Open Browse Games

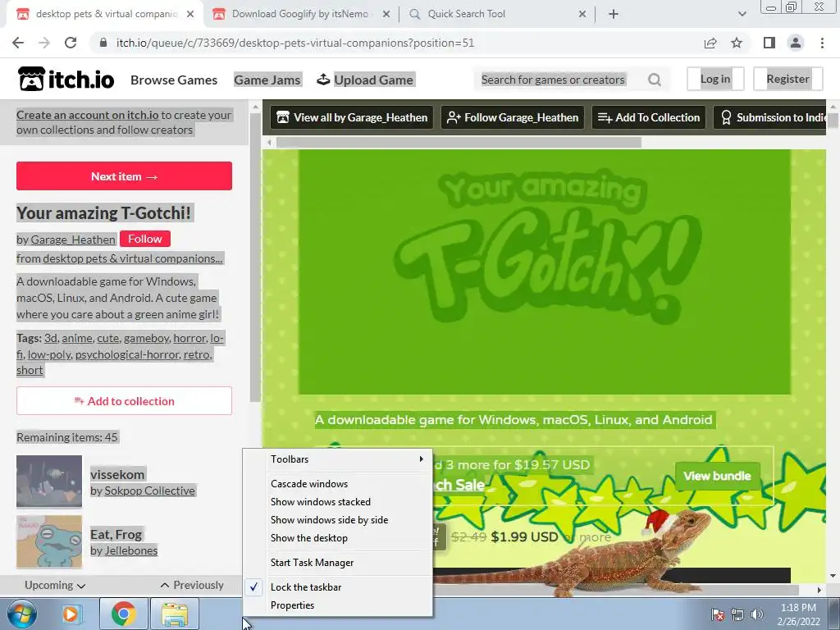(174, 80)
